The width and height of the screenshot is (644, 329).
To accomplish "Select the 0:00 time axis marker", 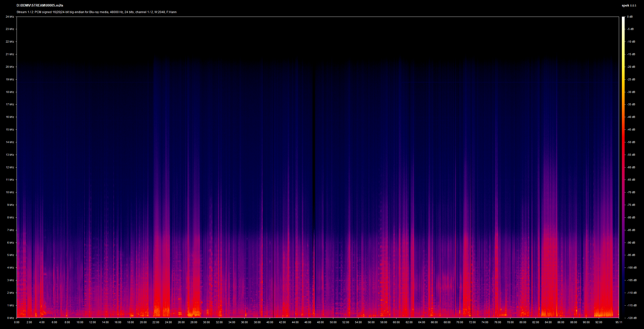I will point(17,322).
